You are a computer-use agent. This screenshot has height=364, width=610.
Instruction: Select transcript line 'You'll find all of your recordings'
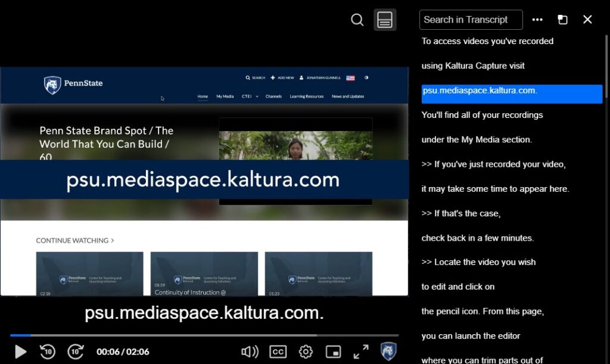tap(482, 115)
